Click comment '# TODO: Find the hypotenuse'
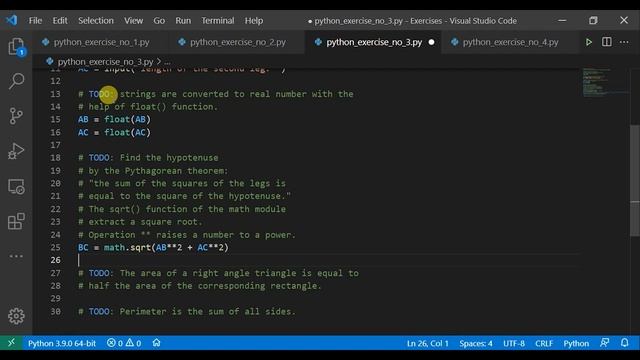The image size is (640, 360). pos(148,158)
